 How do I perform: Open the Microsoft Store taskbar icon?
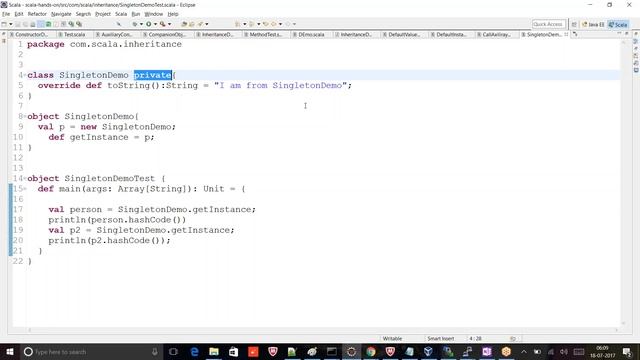point(233,351)
